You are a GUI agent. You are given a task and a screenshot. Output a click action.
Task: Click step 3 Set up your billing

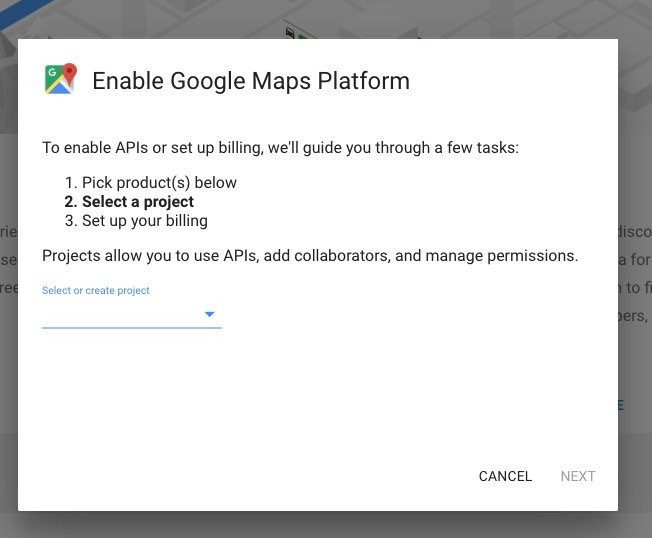[136, 221]
